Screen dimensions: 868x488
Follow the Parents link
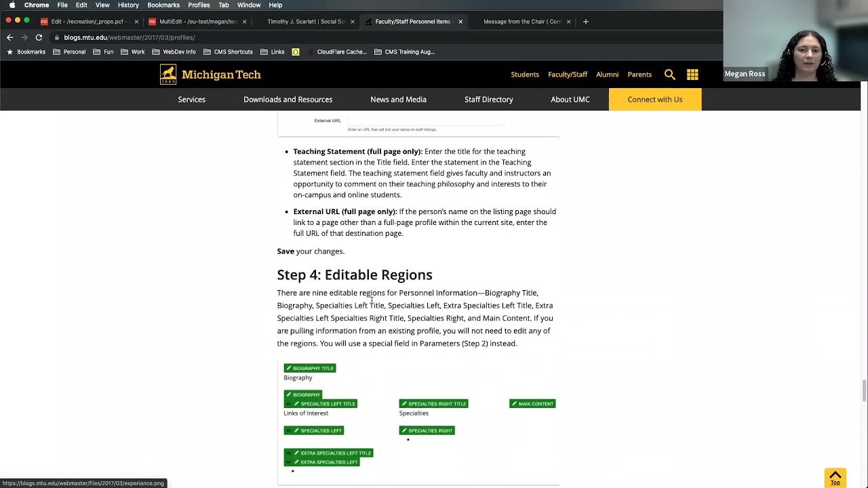(x=639, y=75)
